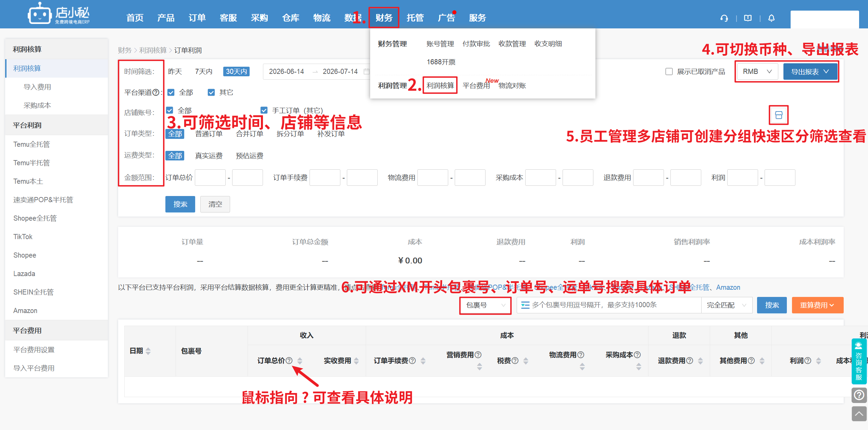Open the 完全匹配 match mode dropdown
The height and width of the screenshot is (430, 868).
tap(727, 305)
